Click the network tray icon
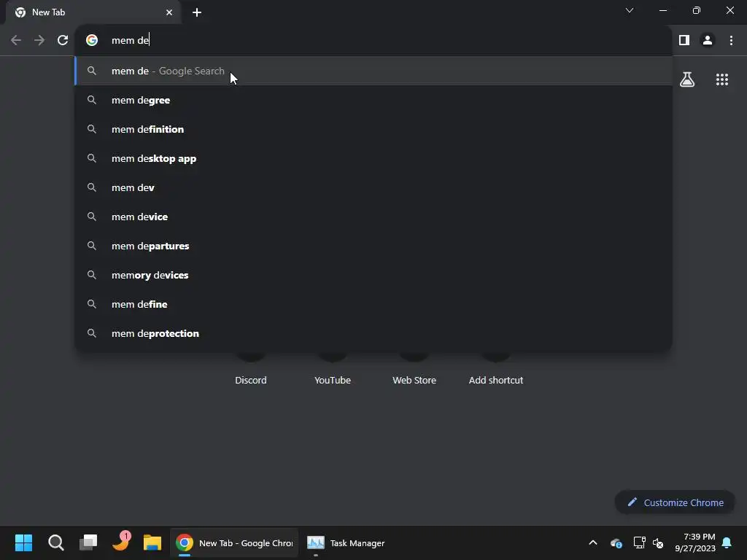The image size is (747, 560). point(639,542)
